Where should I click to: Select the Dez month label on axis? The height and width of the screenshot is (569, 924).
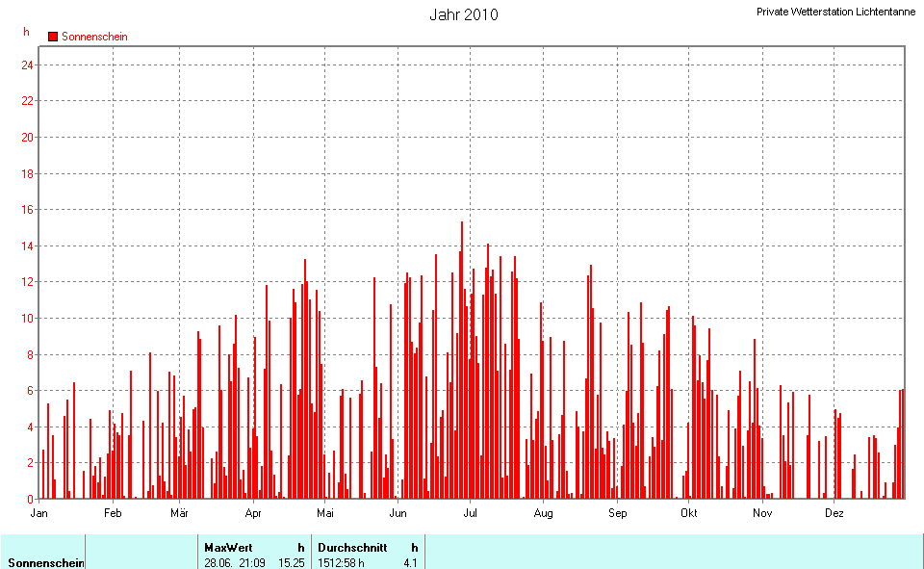[834, 513]
